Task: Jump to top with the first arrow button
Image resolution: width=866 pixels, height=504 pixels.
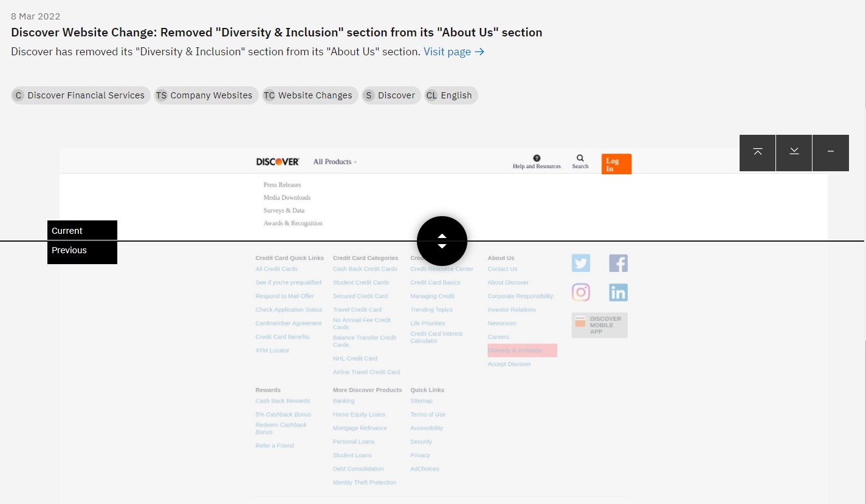Action: tap(757, 152)
